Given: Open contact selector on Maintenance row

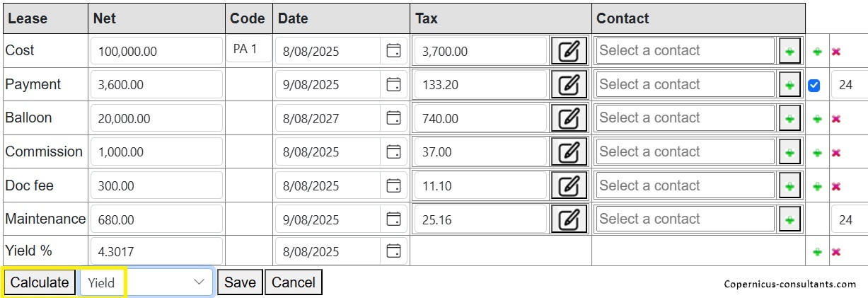Looking at the screenshot, I should pos(685,219).
